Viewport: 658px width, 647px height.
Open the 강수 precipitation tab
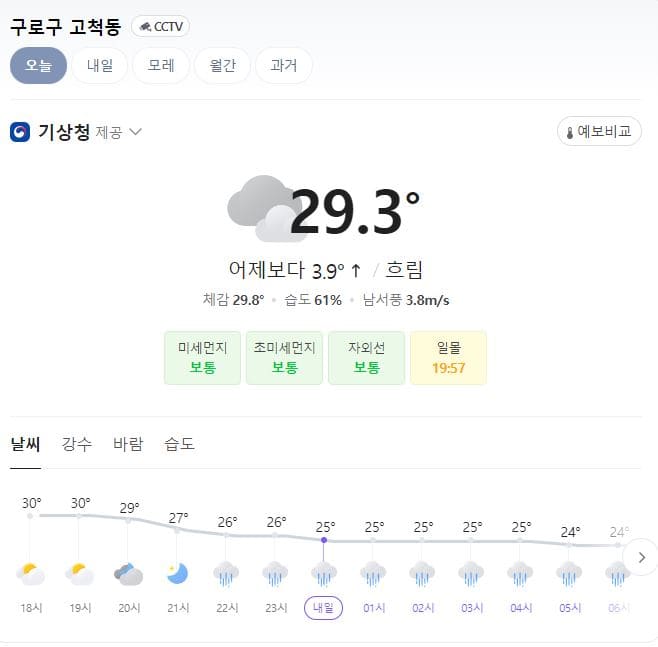76,444
